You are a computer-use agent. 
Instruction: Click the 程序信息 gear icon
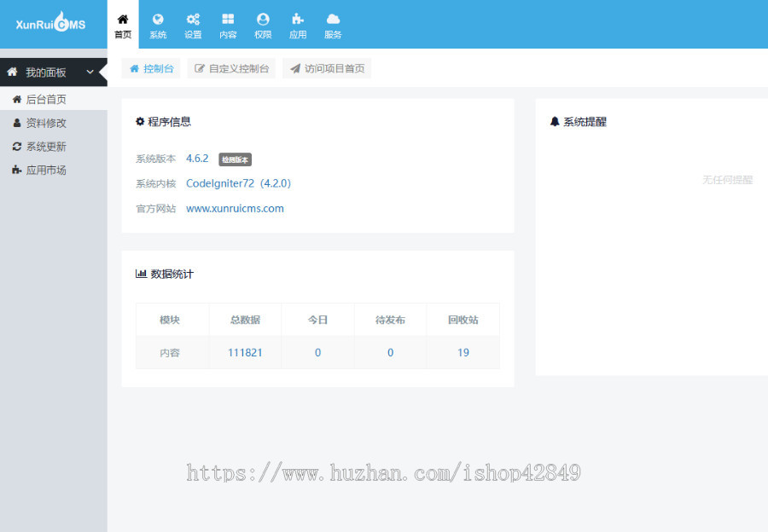pos(140,121)
